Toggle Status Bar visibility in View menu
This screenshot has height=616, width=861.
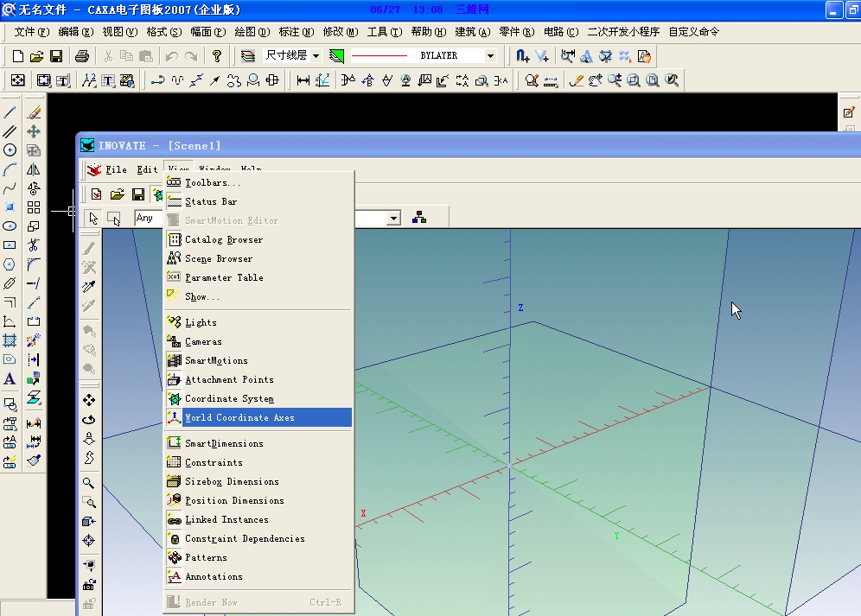211,201
